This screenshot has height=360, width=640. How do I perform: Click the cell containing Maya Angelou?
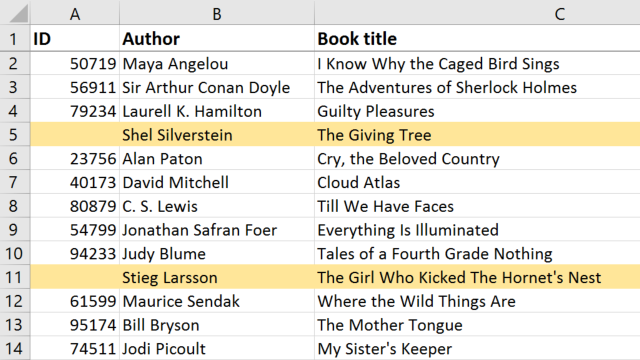point(217,64)
